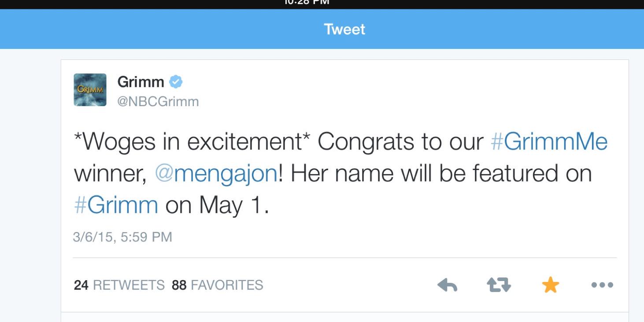Image resolution: width=644 pixels, height=322 pixels.
Task: Open the Grimm display name profile
Action: tap(141, 82)
